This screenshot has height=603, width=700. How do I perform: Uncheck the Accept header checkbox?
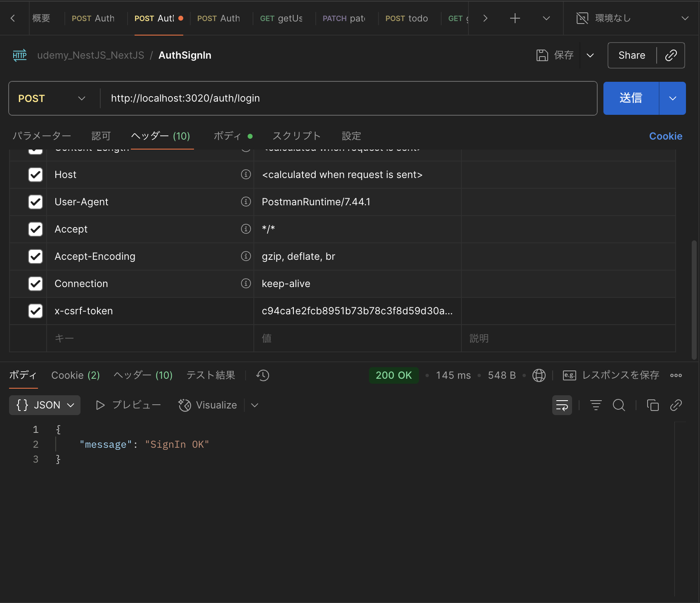pyautogui.click(x=35, y=229)
